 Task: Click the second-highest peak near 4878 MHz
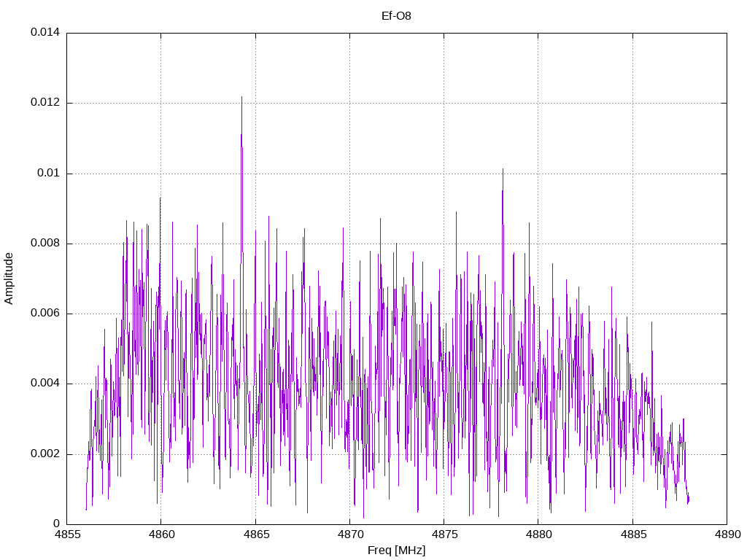coord(503,169)
